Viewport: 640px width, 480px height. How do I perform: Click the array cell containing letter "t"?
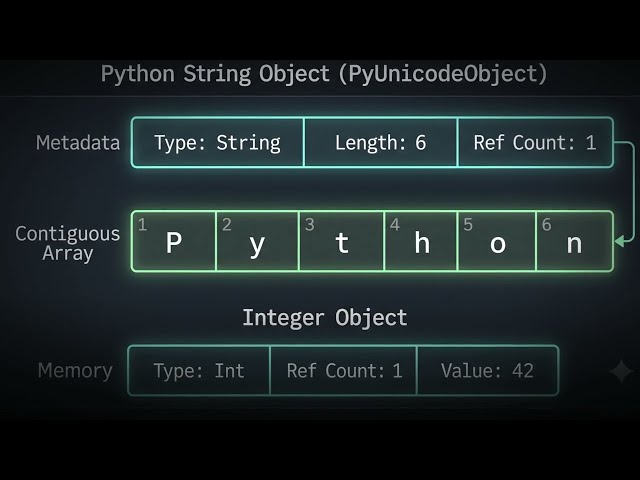(x=341, y=241)
